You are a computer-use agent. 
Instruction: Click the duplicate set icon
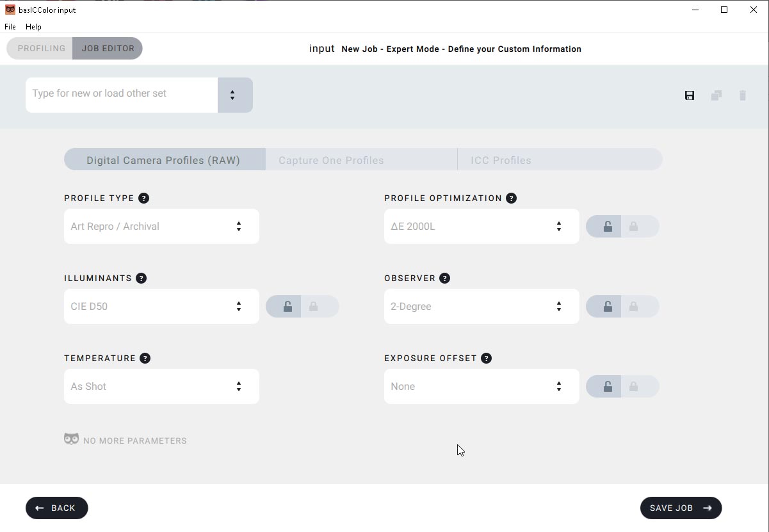pos(716,95)
